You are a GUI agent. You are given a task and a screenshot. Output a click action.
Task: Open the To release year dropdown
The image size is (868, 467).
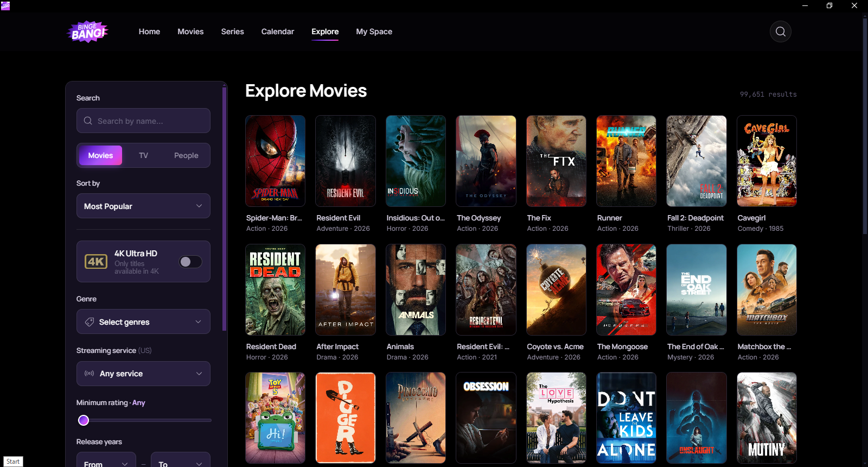click(x=181, y=460)
